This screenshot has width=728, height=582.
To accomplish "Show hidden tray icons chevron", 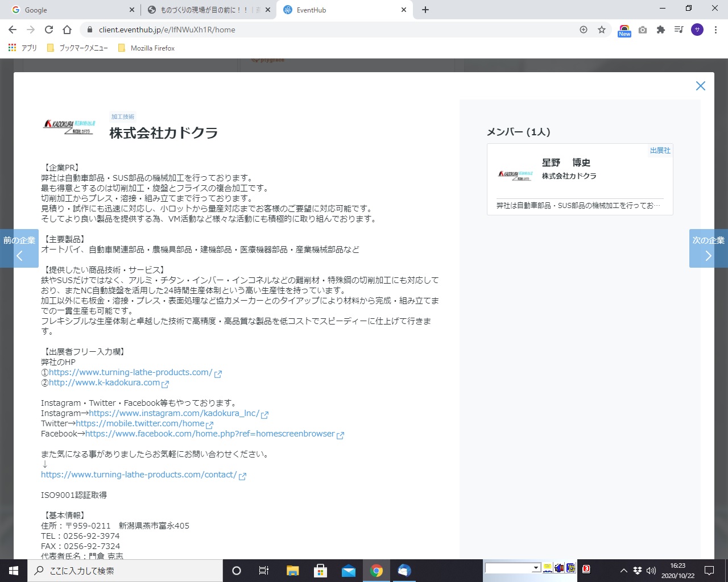I will 624,571.
